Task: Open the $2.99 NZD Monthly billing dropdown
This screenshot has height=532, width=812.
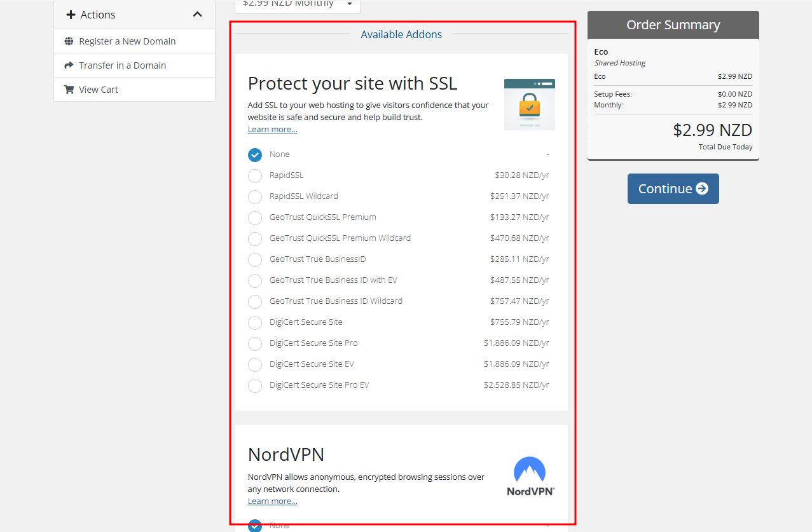Action: (x=298, y=5)
